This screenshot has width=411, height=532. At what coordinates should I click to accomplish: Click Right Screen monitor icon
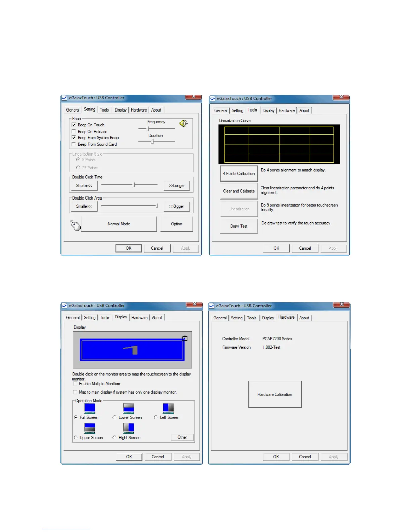pyautogui.click(x=129, y=428)
